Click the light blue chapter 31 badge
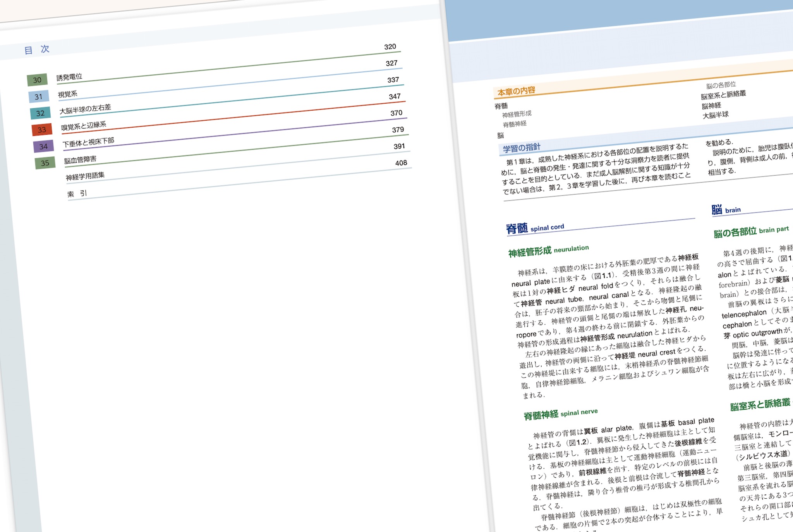The image size is (793, 532). tap(39, 96)
